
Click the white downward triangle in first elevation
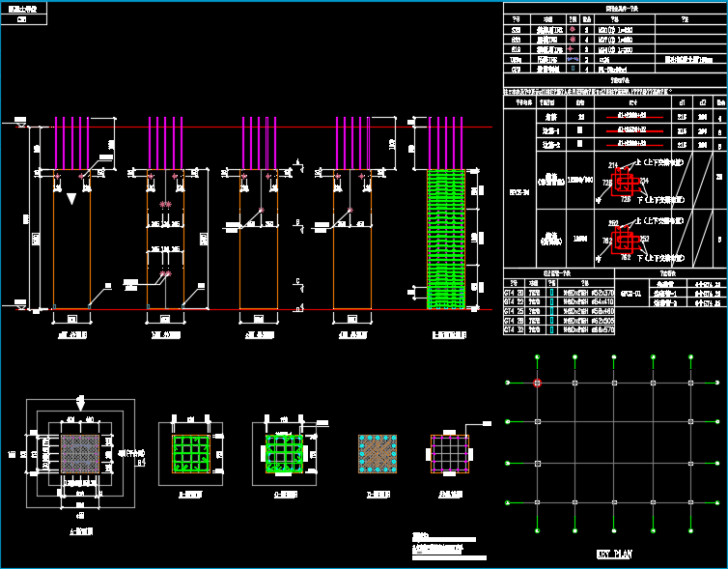[72, 199]
